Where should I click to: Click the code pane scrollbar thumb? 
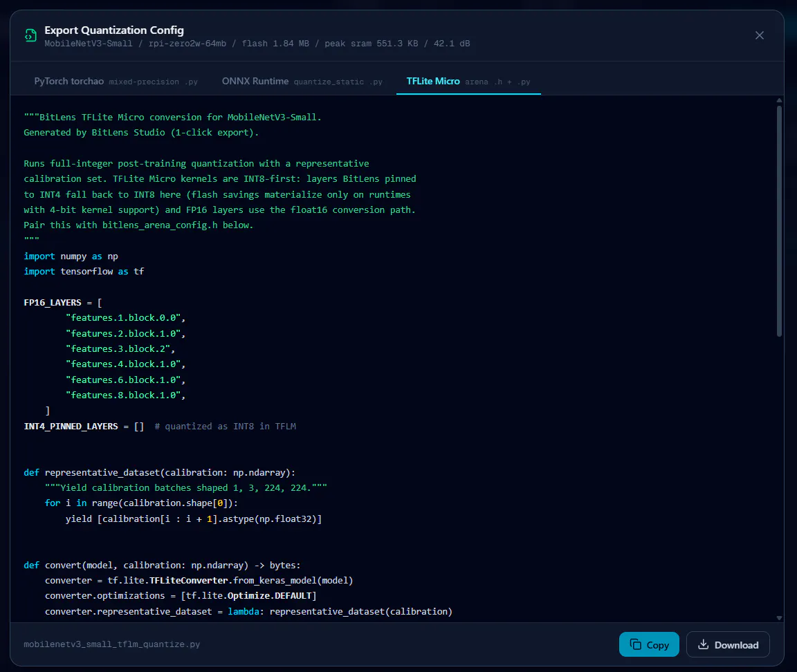click(x=779, y=221)
